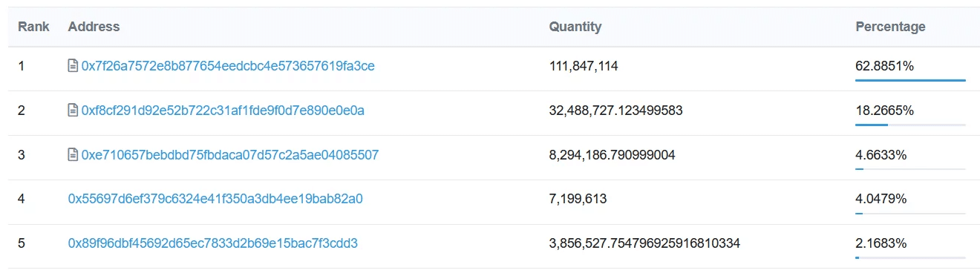Click the Percentage column header
The width and height of the screenshot is (980, 273).
[x=891, y=27]
